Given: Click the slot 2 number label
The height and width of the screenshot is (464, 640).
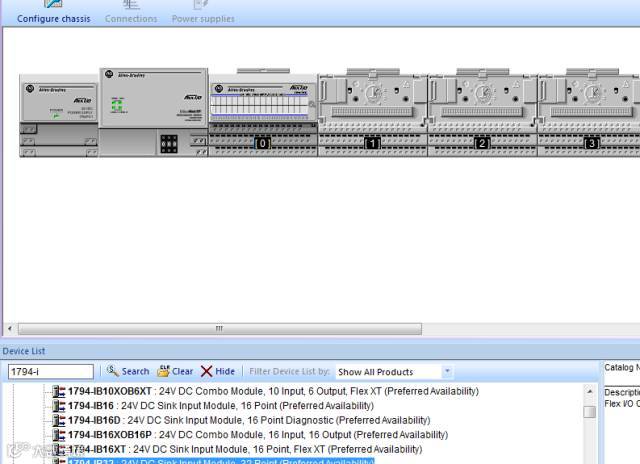Looking at the screenshot, I should pyautogui.click(x=482, y=144).
